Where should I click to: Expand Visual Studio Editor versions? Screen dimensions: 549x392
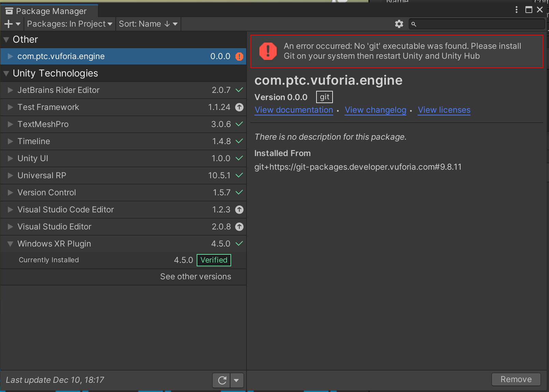click(x=10, y=227)
